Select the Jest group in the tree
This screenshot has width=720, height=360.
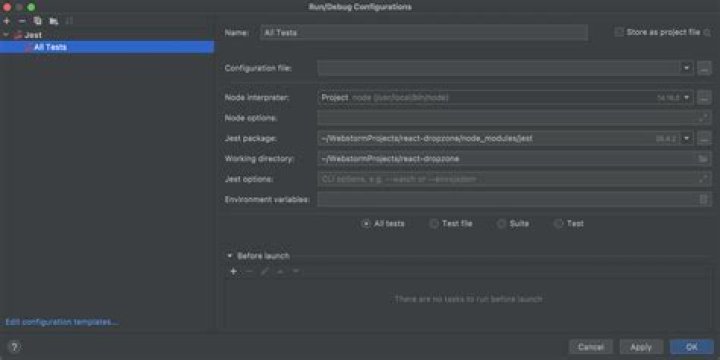click(33, 35)
